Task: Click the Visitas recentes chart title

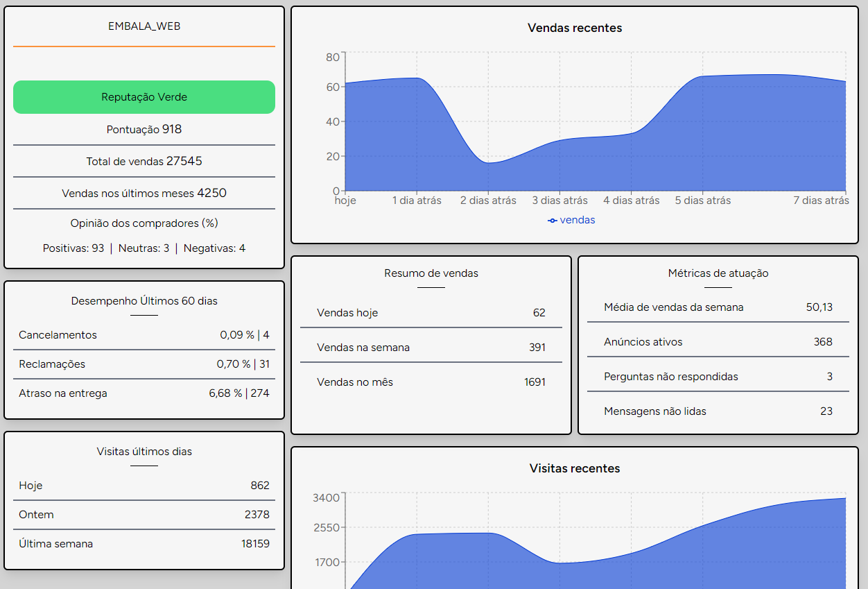Action: pos(575,468)
